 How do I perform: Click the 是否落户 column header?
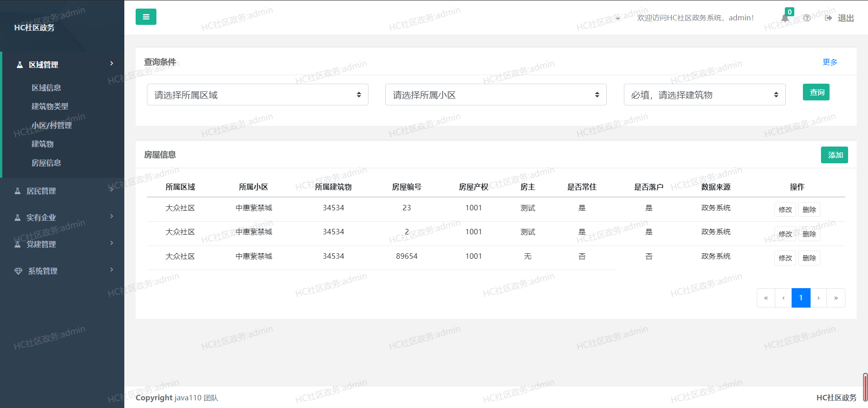(x=649, y=187)
